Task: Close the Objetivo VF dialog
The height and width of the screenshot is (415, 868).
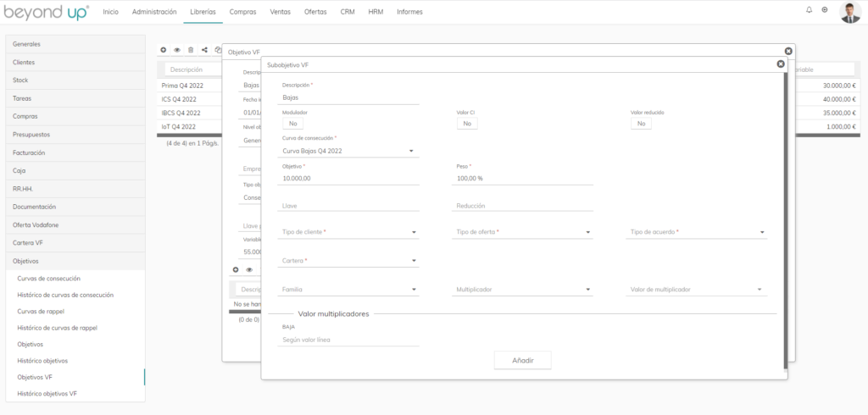Action: 788,51
